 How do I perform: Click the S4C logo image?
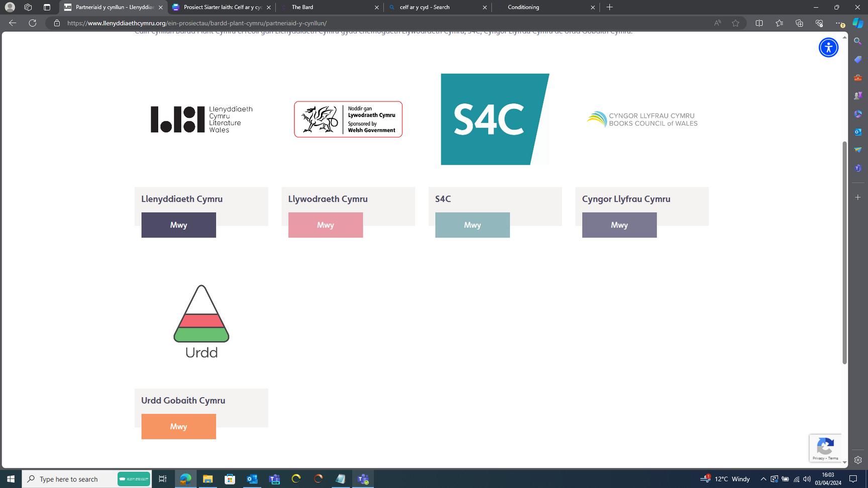click(495, 119)
